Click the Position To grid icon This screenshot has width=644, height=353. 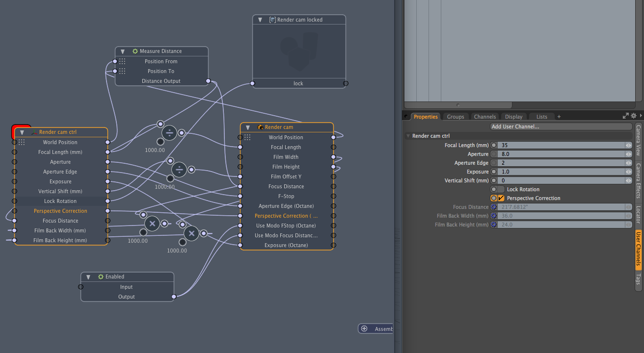[122, 71]
